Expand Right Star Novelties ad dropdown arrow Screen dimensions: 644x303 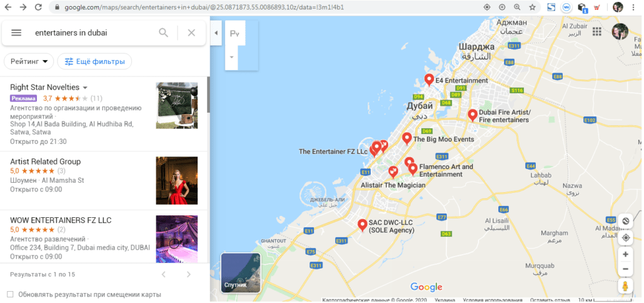click(x=85, y=88)
